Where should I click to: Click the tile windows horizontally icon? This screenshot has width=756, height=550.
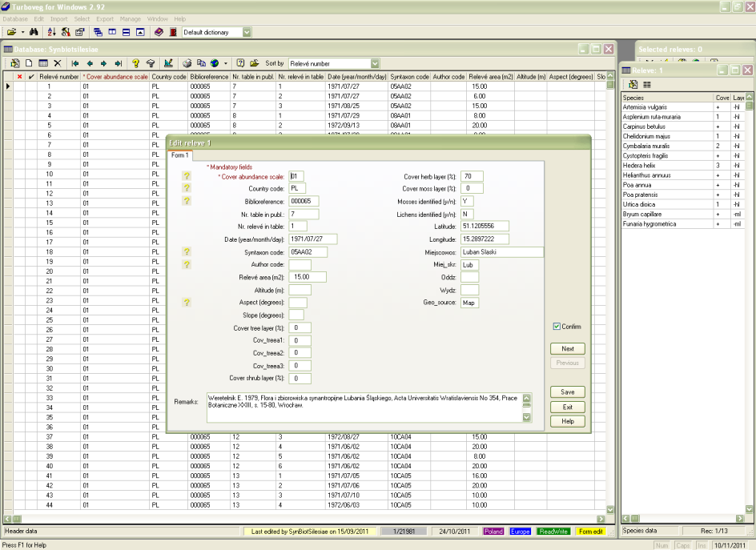126,32
